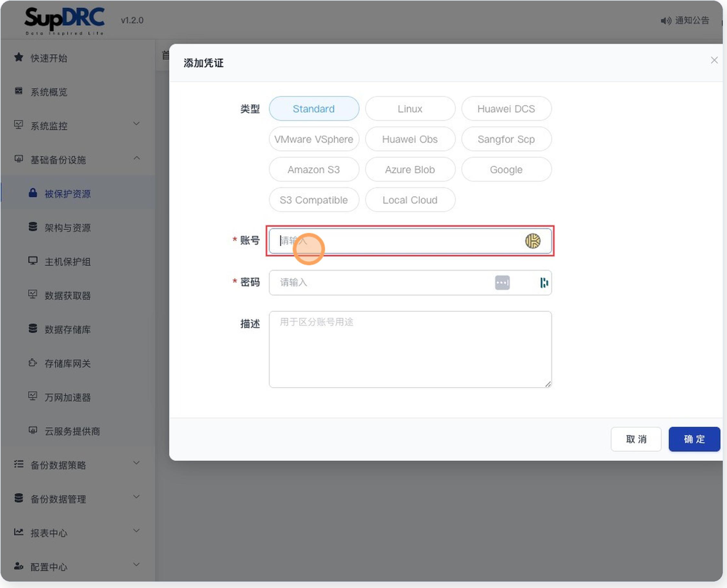Confirm with the 确定 button
Screen dimensions: 727x588
coord(694,439)
